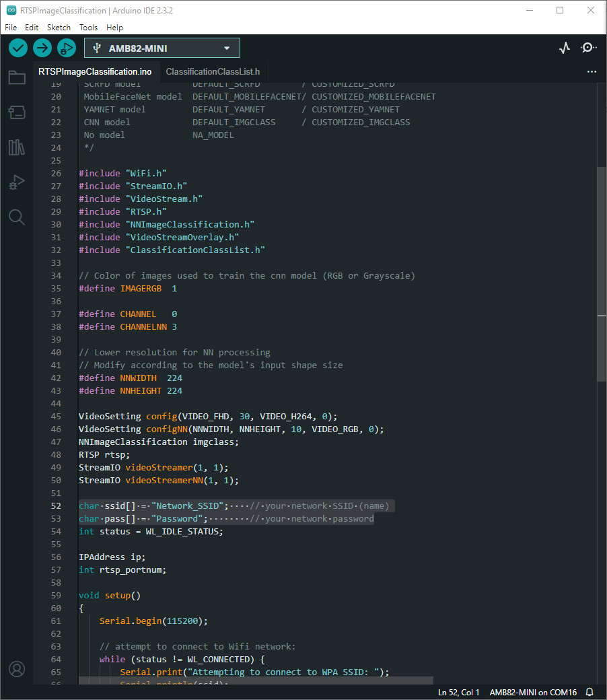This screenshot has width=607, height=700.
Task: Open the Sketch menu
Action: tap(59, 28)
